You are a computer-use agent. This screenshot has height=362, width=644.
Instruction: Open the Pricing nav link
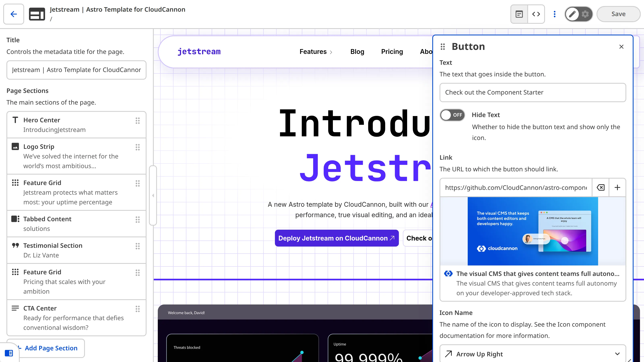[392, 52]
